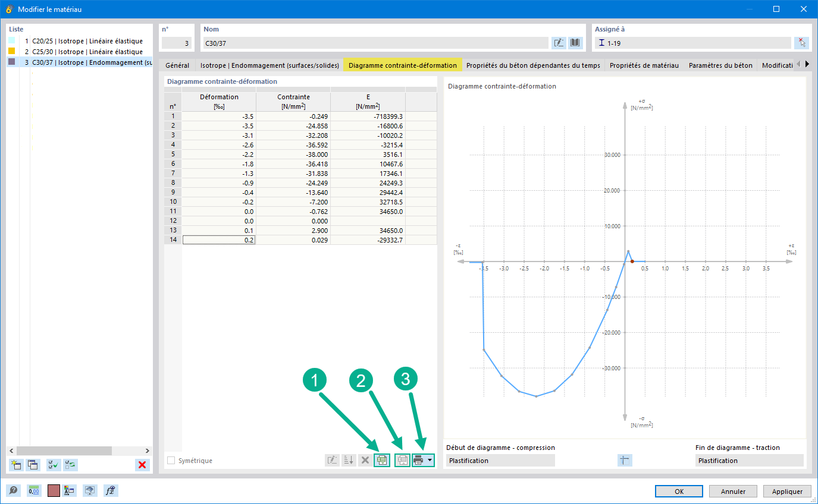Image resolution: width=818 pixels, height=504 pixels.
Task: Click the stress value 2.900
Action: tap(293, 231)
